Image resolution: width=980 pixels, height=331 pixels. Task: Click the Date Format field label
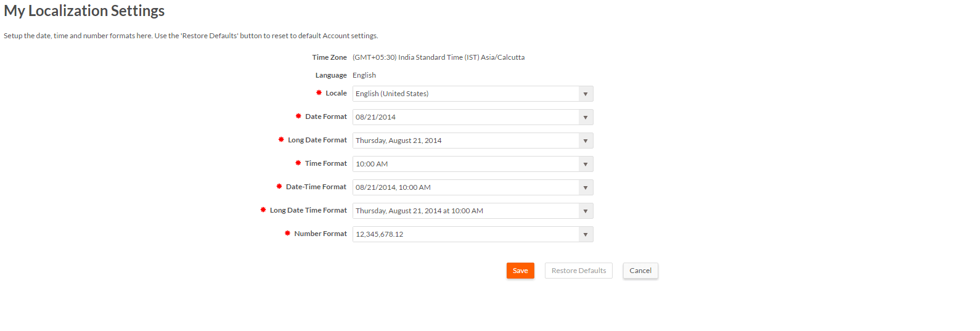point(326,116)
